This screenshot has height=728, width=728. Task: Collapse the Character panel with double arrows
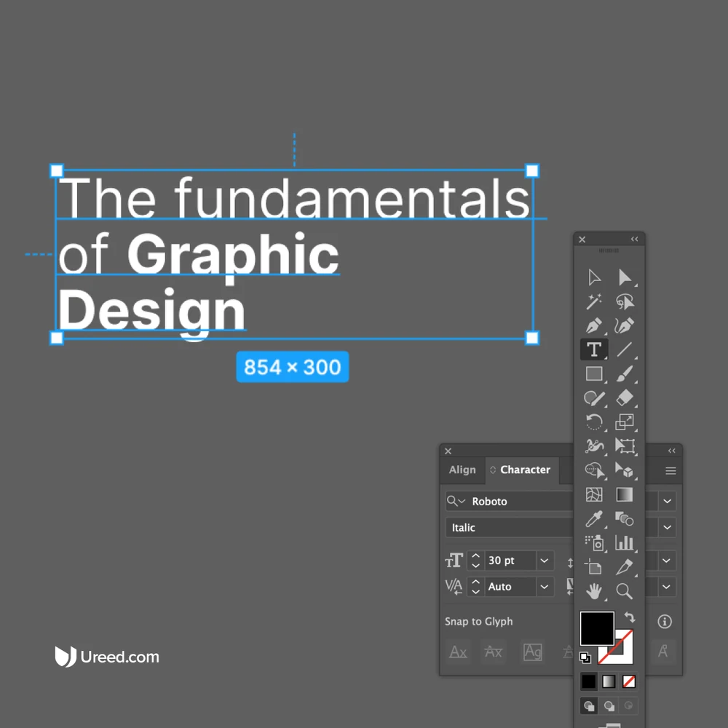(x=672, y=451)
